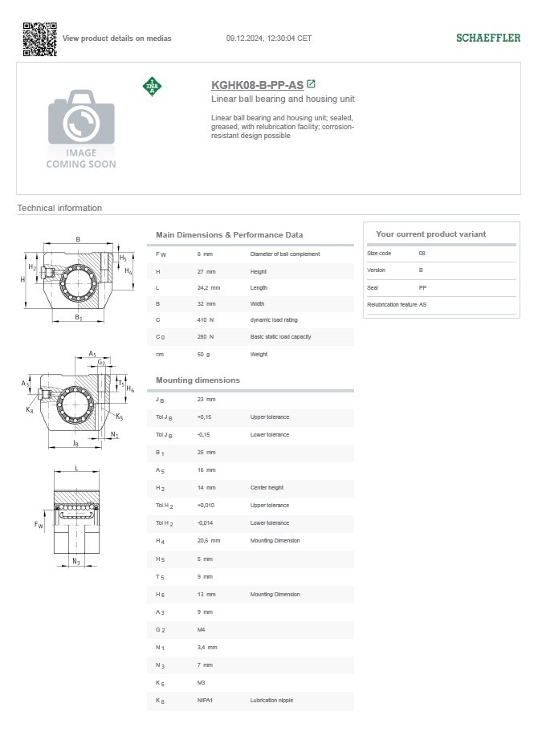
Task: Select the K8 value NIPA1
Action: [x=205, y=701]
